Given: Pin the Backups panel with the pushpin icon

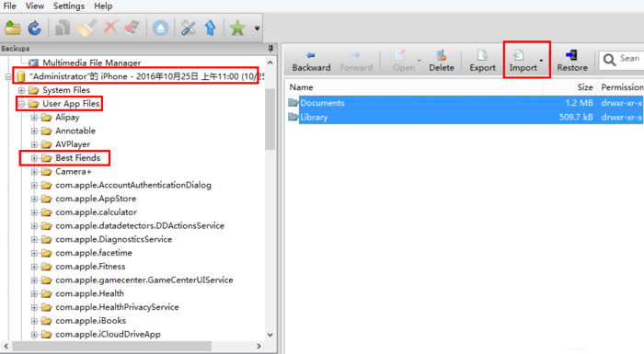Looking at the screenshot, I should click(270, 49).
